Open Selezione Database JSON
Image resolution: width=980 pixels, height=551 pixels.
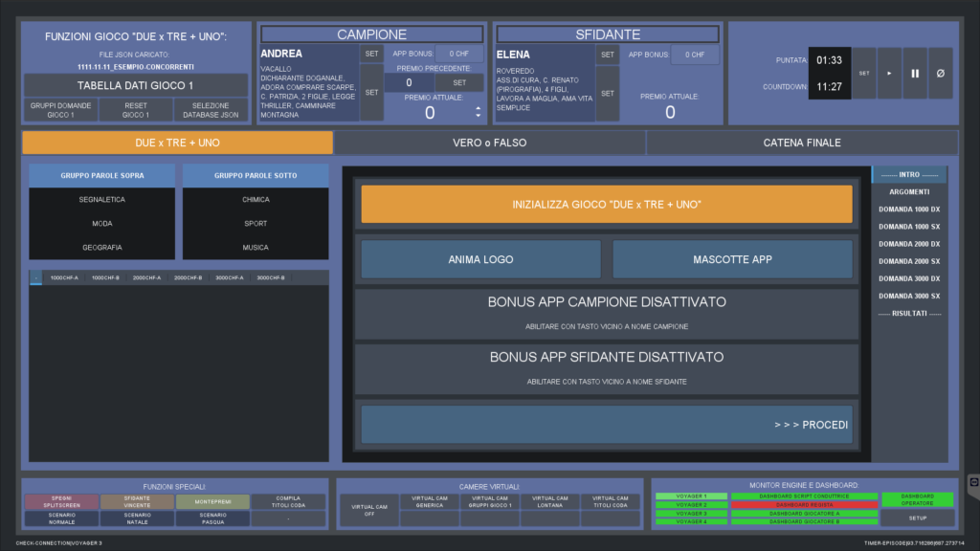211,110
